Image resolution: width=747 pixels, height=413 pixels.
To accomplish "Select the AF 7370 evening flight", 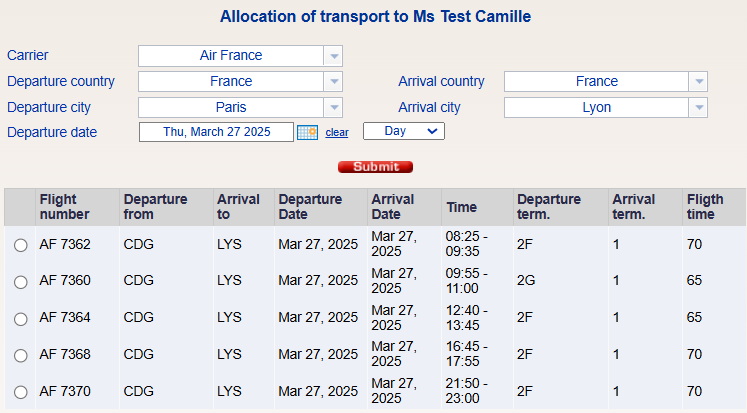I will [x=21, y=391].
